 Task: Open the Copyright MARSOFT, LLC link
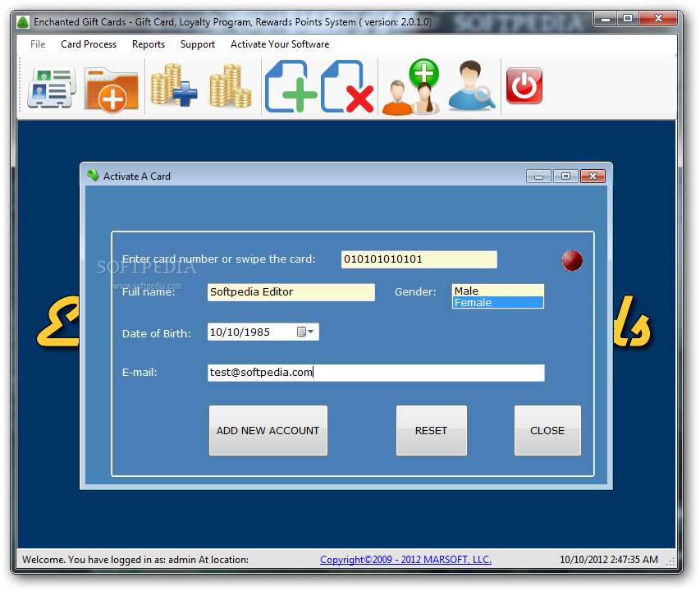coord(405,559)
